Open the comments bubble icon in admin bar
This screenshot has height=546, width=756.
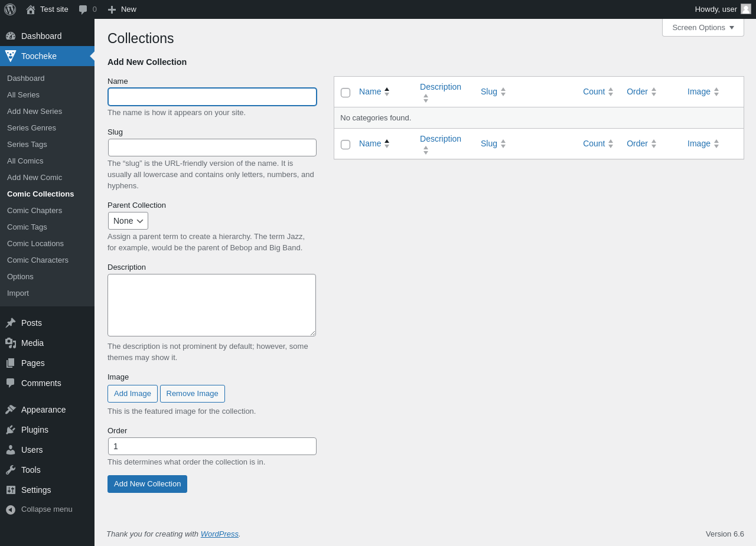[x=83, y=9]
